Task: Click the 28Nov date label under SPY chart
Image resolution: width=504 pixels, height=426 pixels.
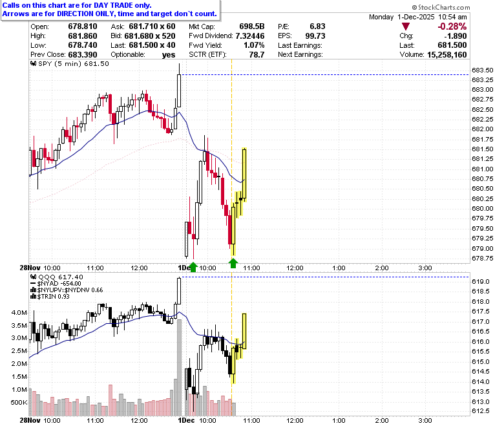Action: click(30, 268)
